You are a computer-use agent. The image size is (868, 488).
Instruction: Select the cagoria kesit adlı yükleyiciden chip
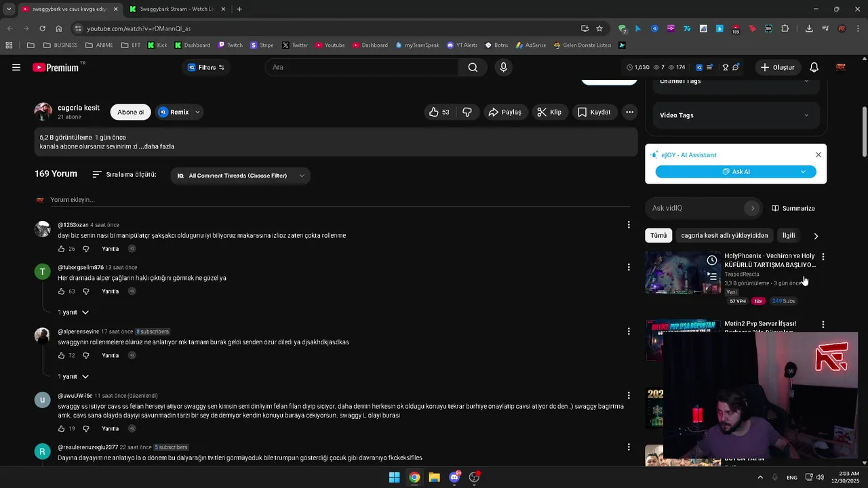coord(724,235)
